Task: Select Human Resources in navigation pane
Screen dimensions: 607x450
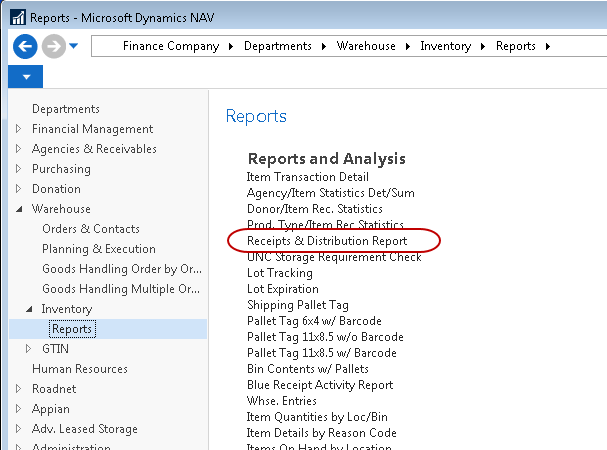Action: tap(80, 369)
